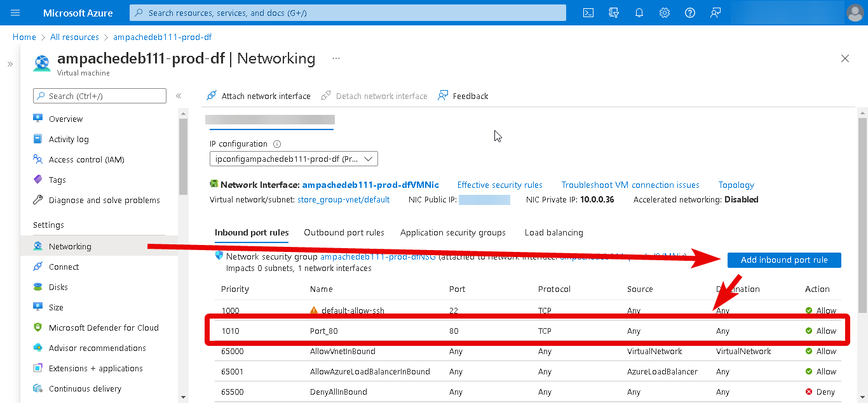Open Cloud Shell from the top bar

pos(589,13)
